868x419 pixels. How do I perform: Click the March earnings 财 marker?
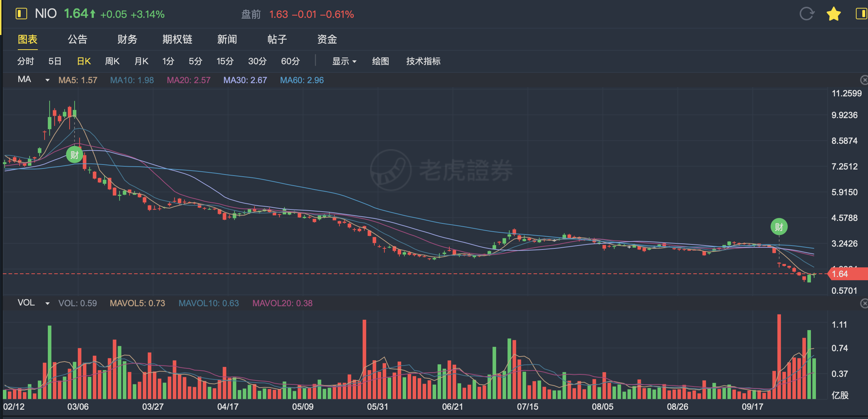coord(75,155)
